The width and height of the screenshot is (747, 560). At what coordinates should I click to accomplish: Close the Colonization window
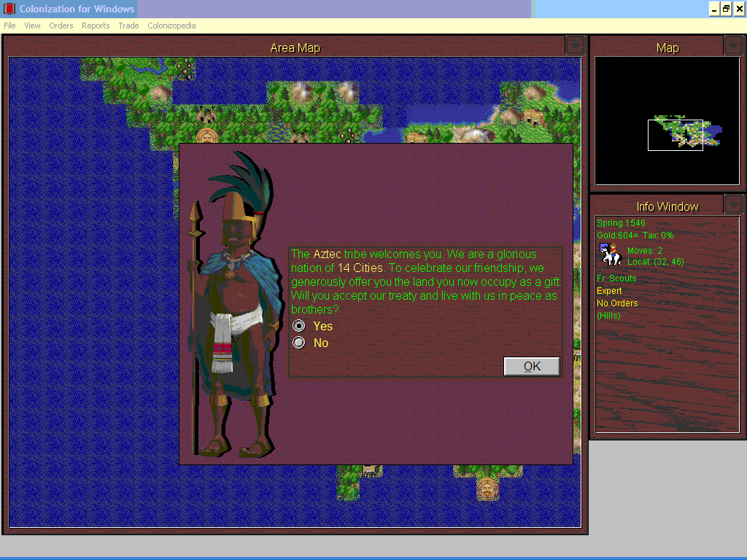click(738, 9)
